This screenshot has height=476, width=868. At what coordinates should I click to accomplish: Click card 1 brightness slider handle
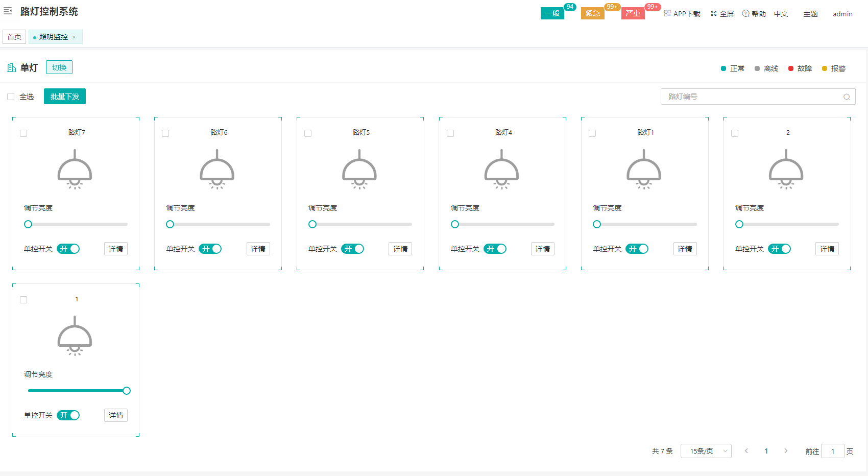(x=127, y=391)
